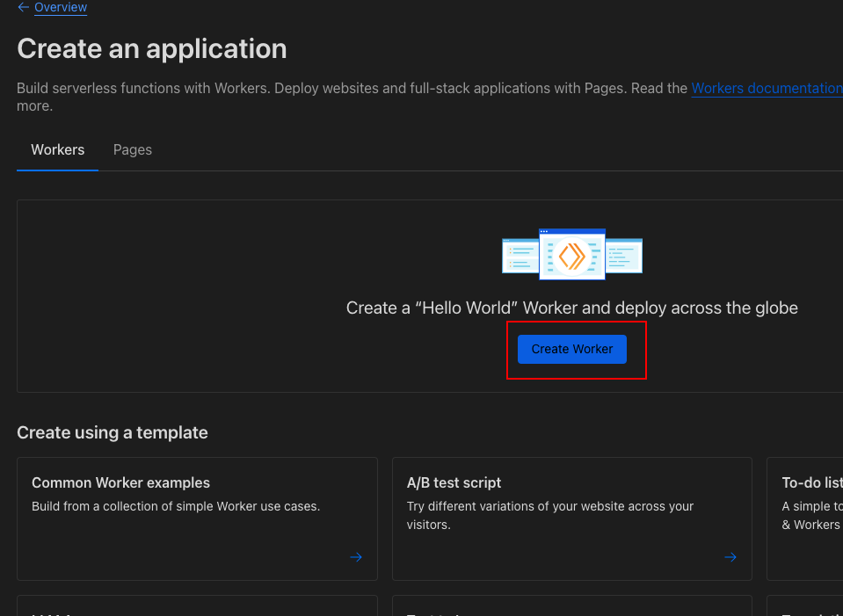
Task: Select the cut-off template card below A/B test
Action: pyautogui.click(x=571, y=606)
